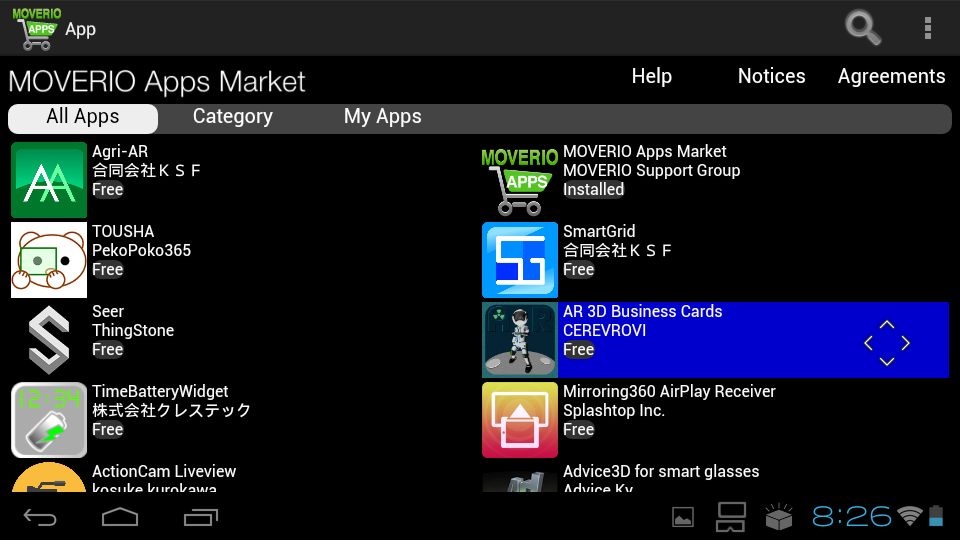The width and height of the screenshot is (960, 540).
Task: Tap the Android home button
Action: (120, 518)
